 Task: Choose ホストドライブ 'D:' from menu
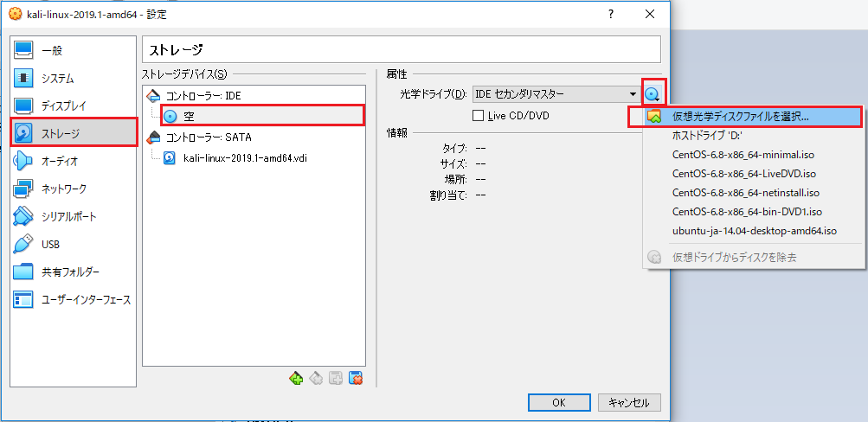pos(753,135)
